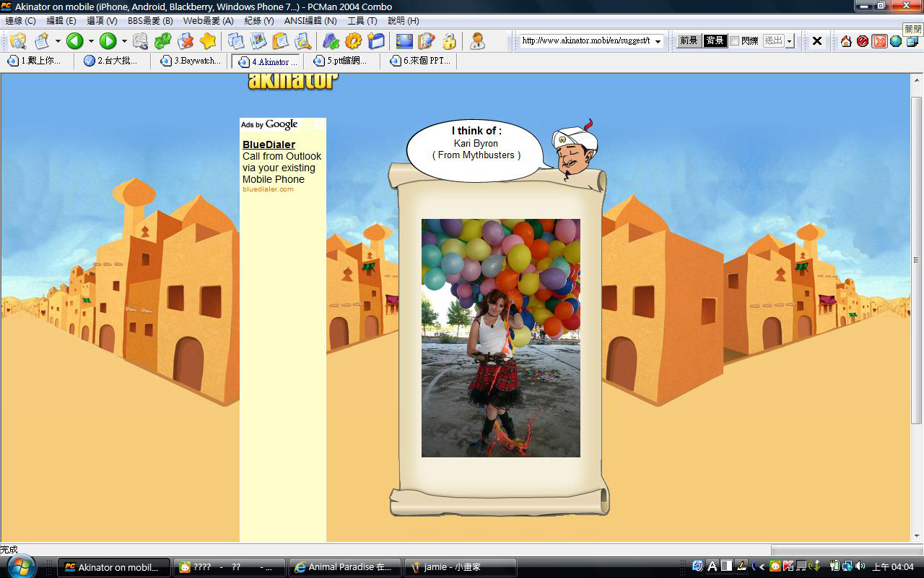Screen dimensions: 924x578
Task: Click the Kari Byron balloon photo
Action: 501,338
